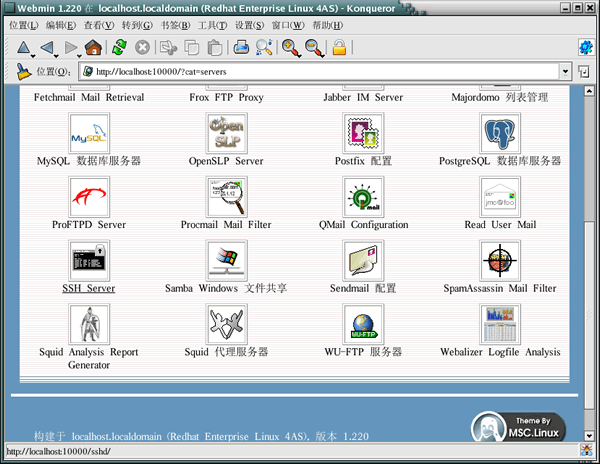Open the 设置(S) menu

[x=249, y=25]
